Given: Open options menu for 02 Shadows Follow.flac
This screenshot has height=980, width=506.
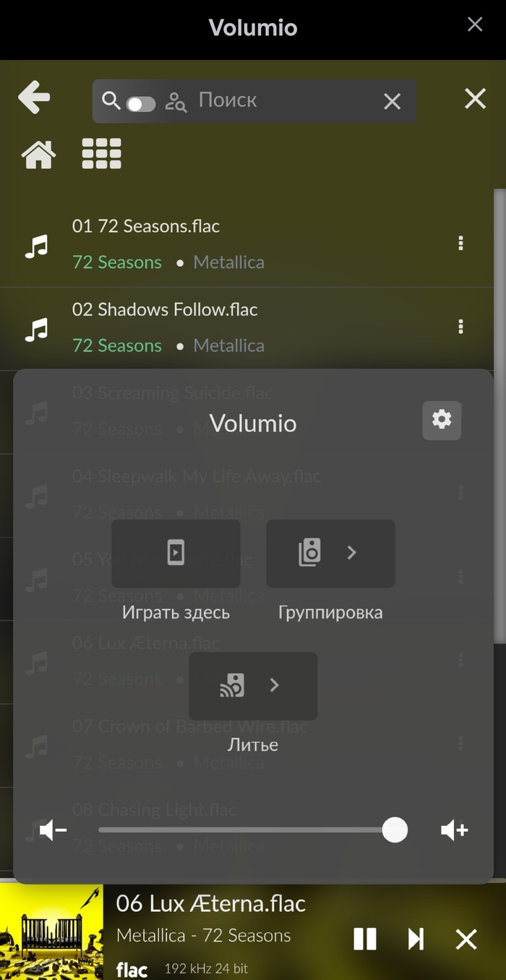Looking at the screenshot, I should (x=460, y=327).
